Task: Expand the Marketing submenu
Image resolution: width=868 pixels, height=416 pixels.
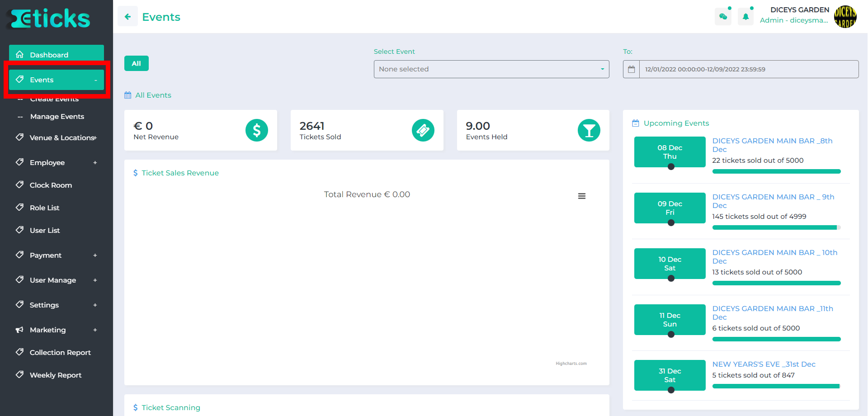Action: click(95, 330)
